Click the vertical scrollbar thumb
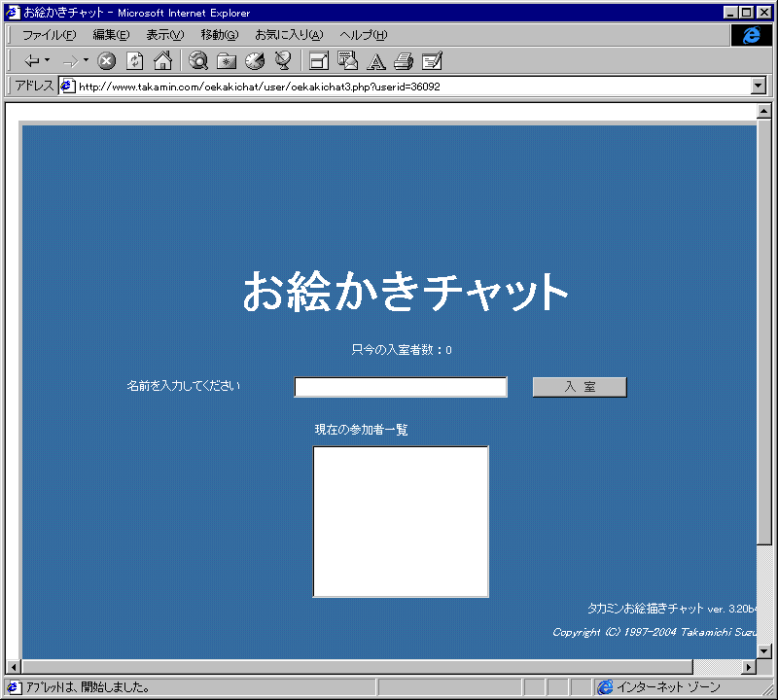Screen dimensions: 778x700 click(x=764, y=332)
